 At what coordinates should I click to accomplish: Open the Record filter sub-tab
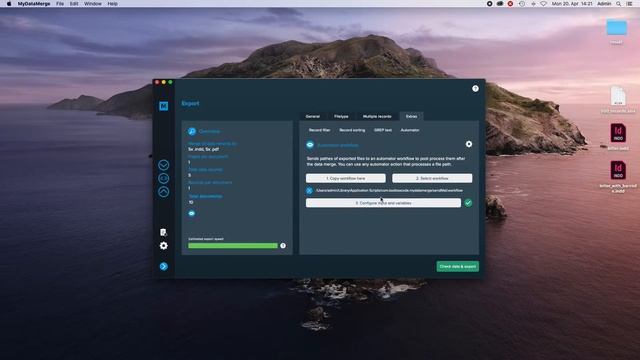[319, 130]
